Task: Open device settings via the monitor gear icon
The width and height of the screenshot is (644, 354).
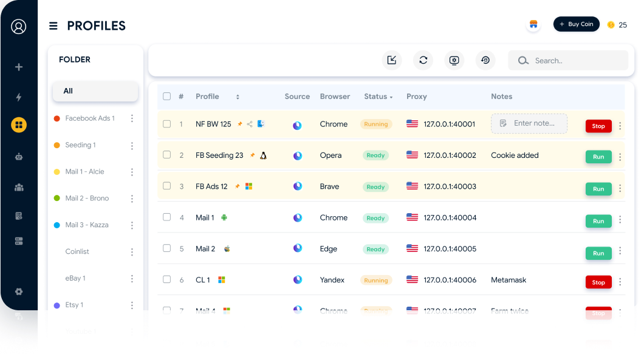Action: click(454, 60)
